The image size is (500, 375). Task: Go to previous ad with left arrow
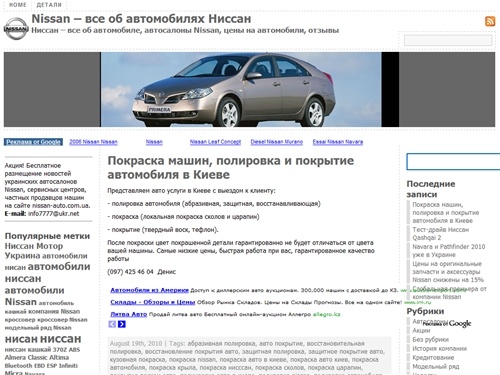[112, 324]
